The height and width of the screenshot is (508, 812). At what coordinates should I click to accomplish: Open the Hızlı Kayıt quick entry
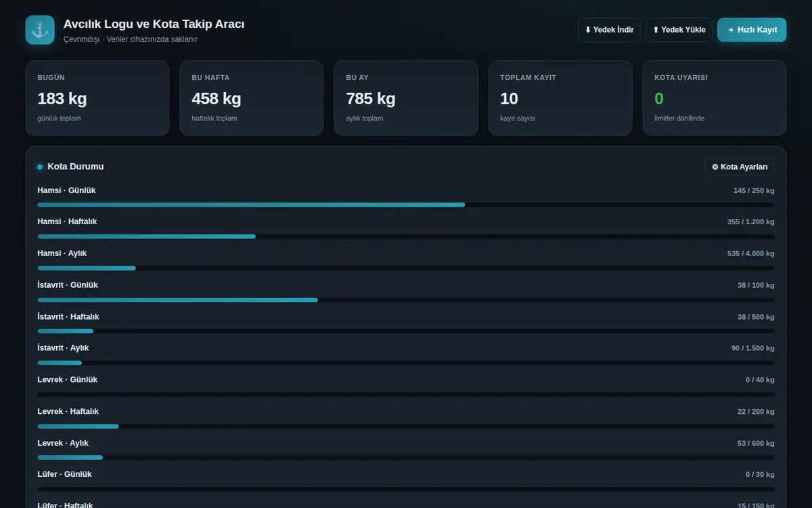tap(752, 30)
